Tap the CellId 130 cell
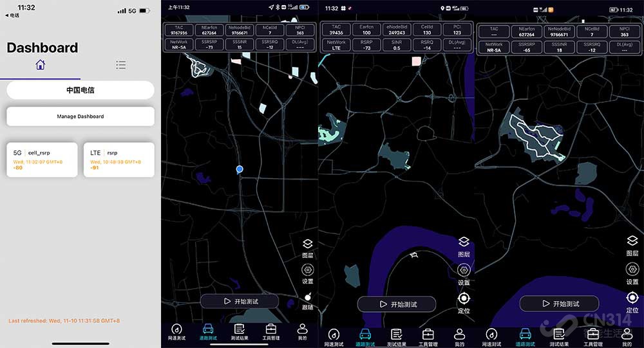The height and width of the screenshot is (348, 644). pyautogui.click(x=427, y=30)
